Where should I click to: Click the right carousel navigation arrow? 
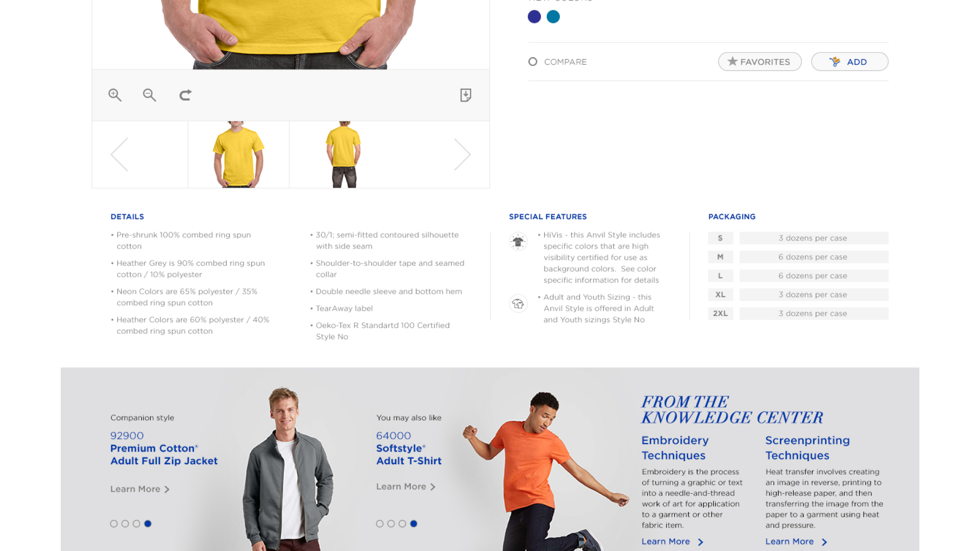click(463, 154)
